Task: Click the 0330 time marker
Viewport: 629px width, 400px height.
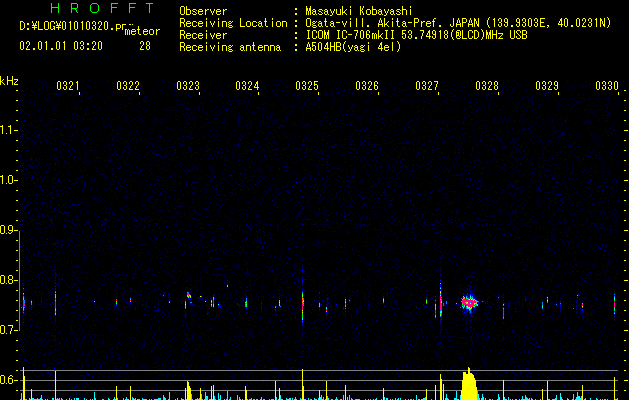Action: [607, 86]
